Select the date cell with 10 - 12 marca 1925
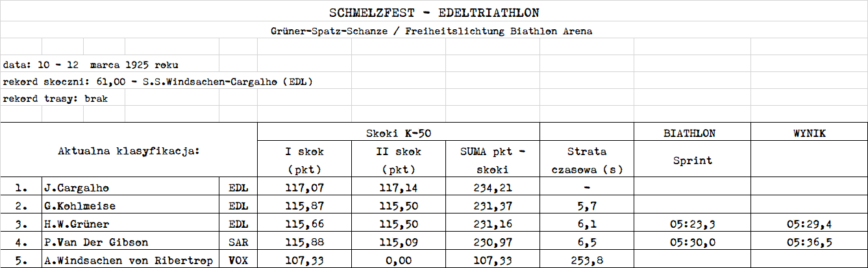Screen dimensions: 868x268 point(91,65)
